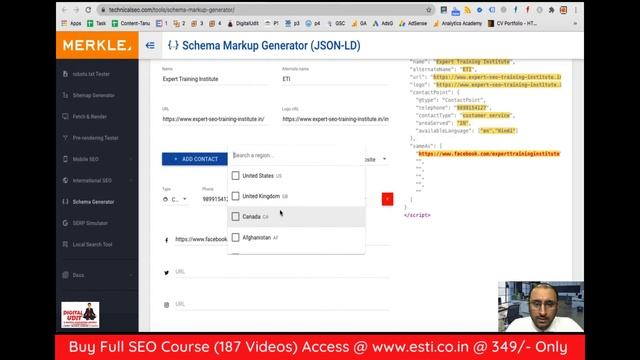Click the browser address bar
The height and width of the screenshot is (360, 640).
(x=265, y=10)
